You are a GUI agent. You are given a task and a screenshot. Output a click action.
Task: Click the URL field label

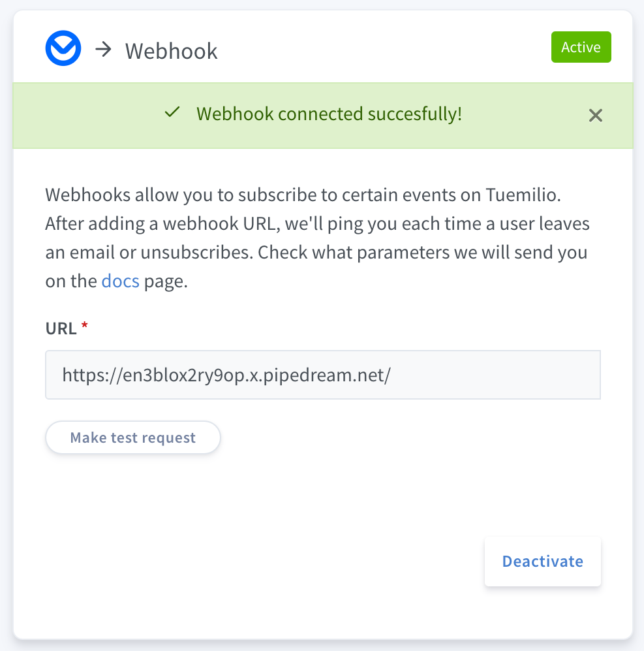tap(61, 328)
